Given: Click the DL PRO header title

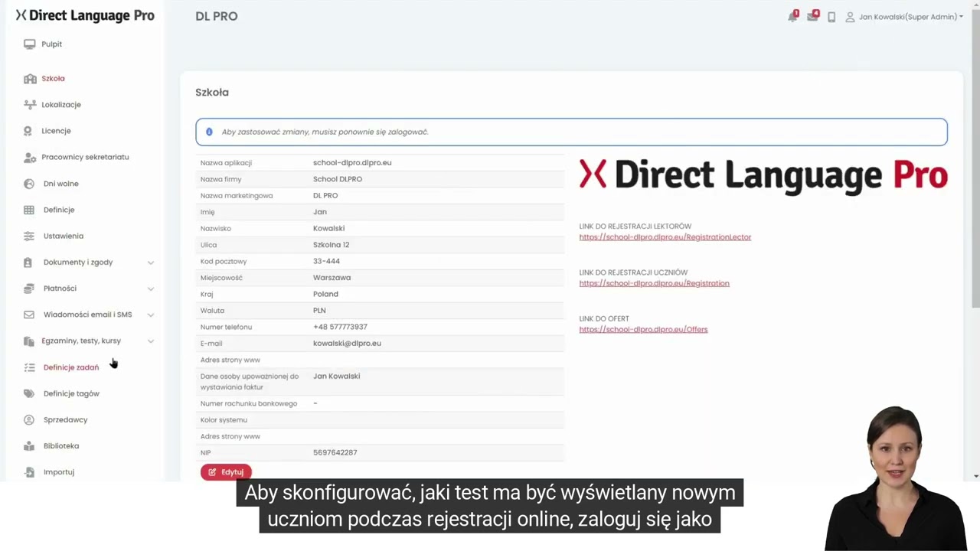Looking at the screenshot, I should click(x=217, y=16).
